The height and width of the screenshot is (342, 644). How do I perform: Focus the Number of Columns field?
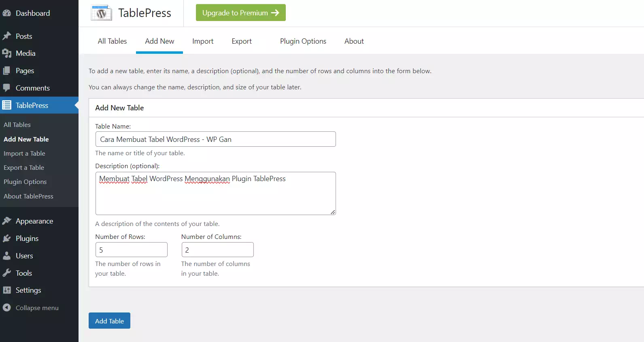pyautogui.click(x=217, y=249)
